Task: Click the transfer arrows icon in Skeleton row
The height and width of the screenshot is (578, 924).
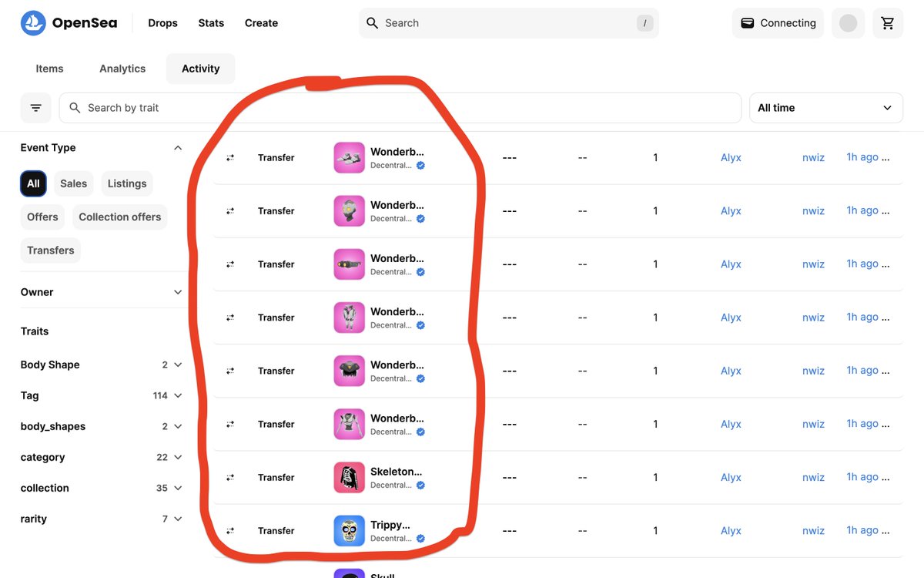Action: click(229, 477)
